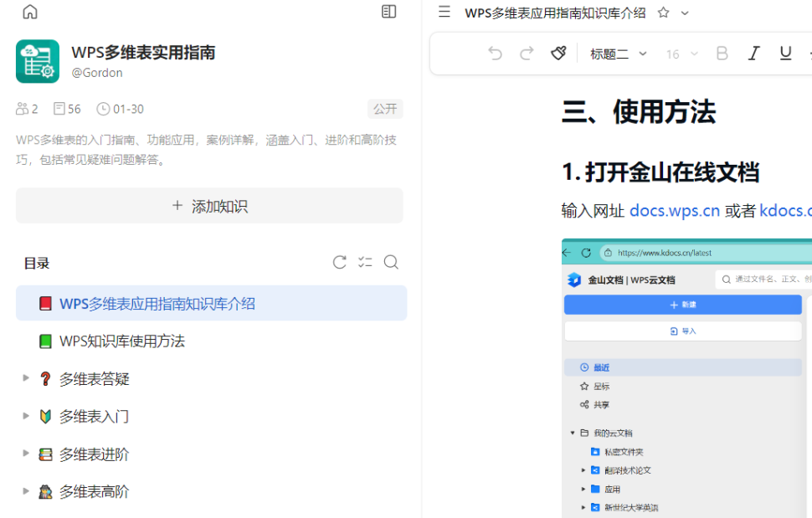Go to home via house icon

pos(30,12)
